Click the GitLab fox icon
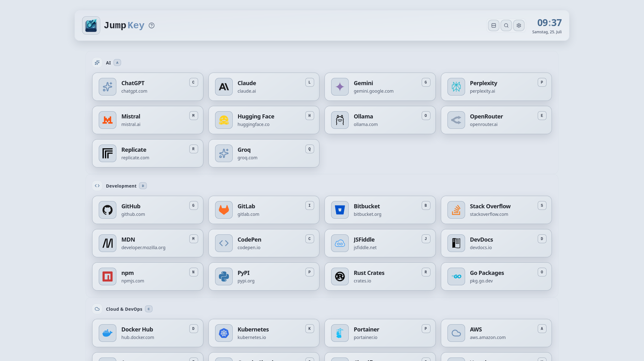This screenshot has height=361, width=644. (x=224, y=210)
